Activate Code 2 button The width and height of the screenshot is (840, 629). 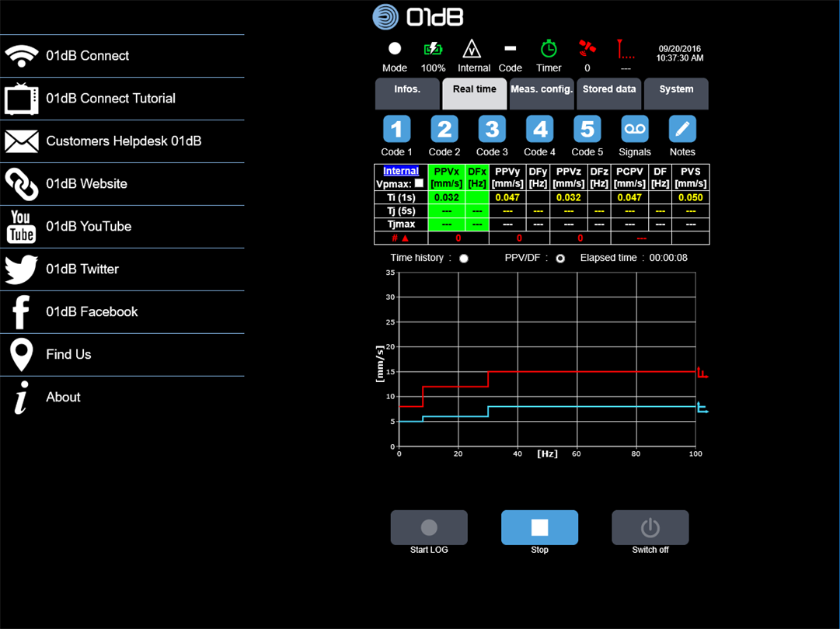(x=444, y=129)
